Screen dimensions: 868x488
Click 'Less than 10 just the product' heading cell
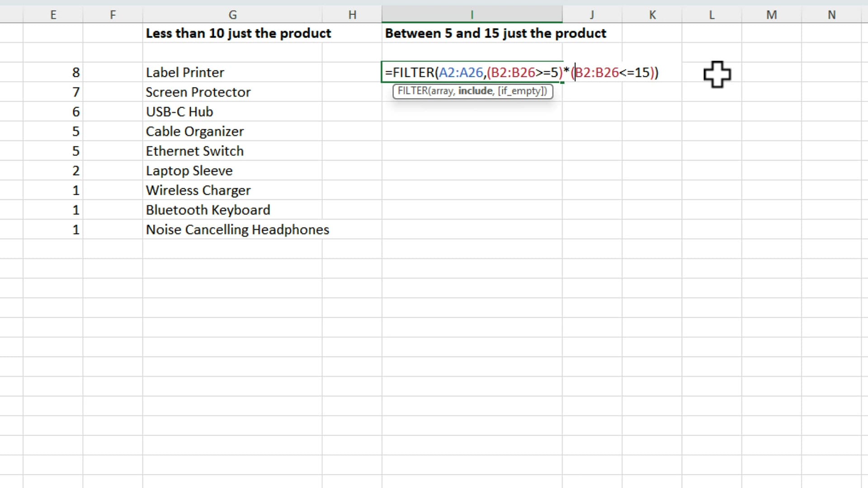click(238, 33)
